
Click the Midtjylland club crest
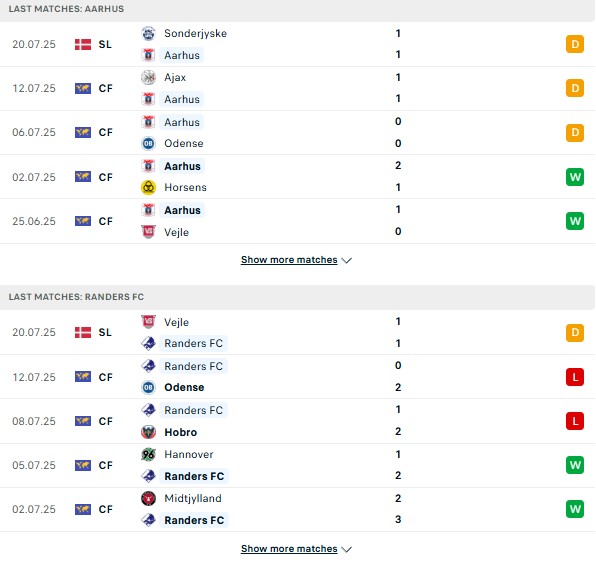pyautogui.click(x=148, y=498)
